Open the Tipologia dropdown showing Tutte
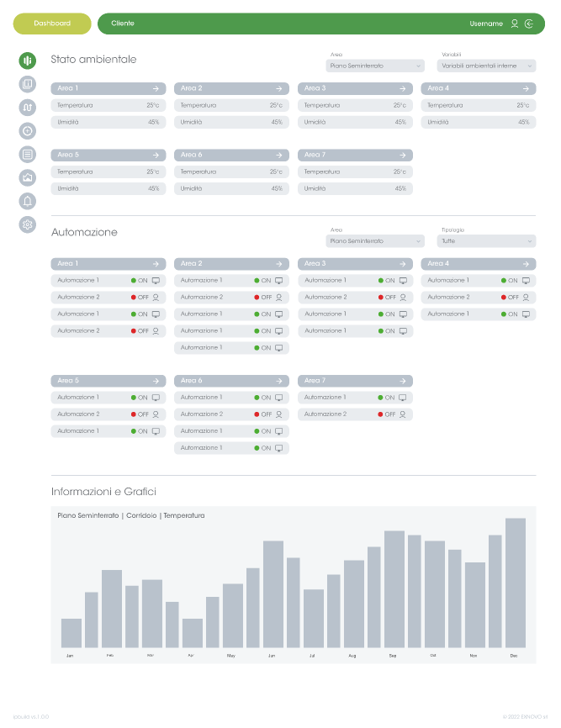Viewport: 561px width, 728px height. [x=488, y=241]
